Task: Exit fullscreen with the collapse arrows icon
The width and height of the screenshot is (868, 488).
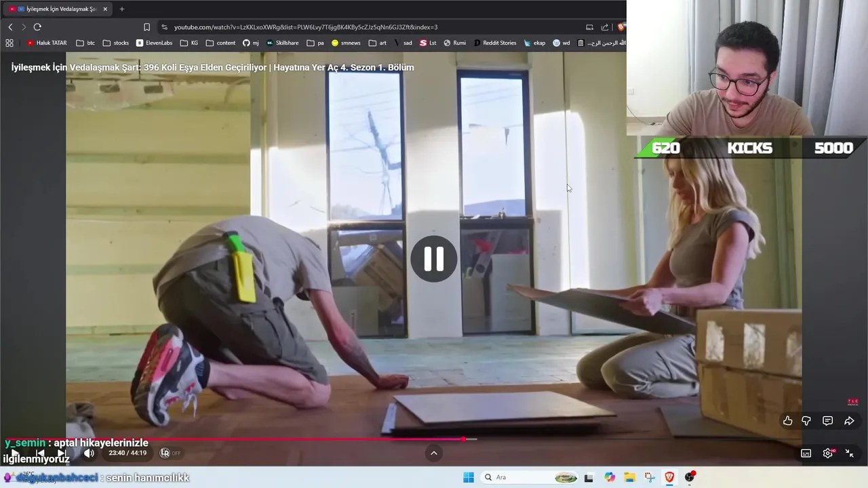Action: (x=849, y=453)
